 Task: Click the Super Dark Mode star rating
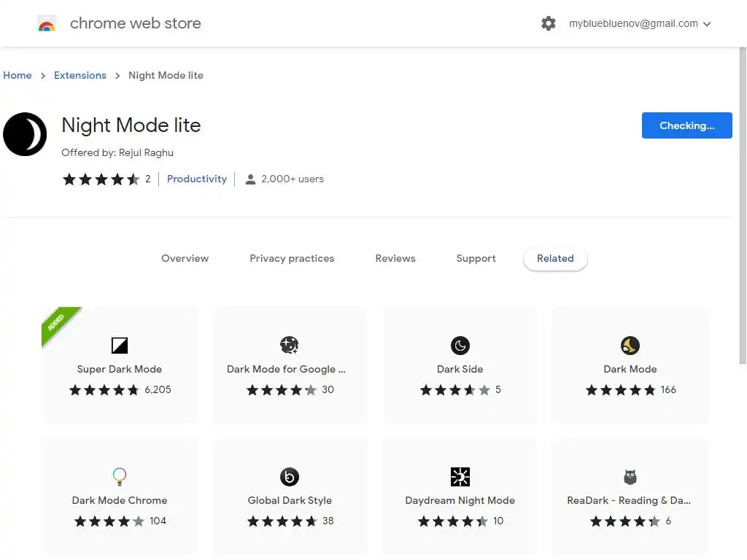pyautogui.click(x=104, y=390)
